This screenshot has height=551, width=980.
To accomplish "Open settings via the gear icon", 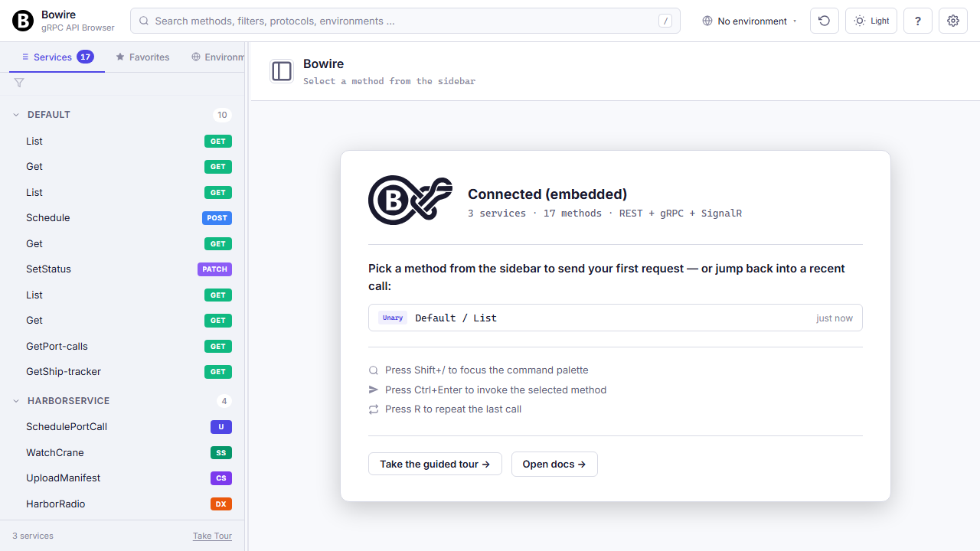I will pos(953,21).
